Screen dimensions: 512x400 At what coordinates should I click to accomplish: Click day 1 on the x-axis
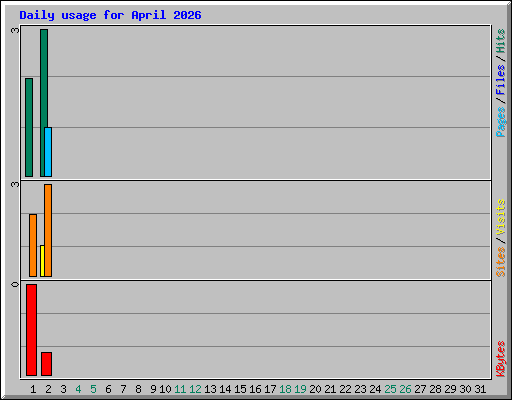[33, 389]
